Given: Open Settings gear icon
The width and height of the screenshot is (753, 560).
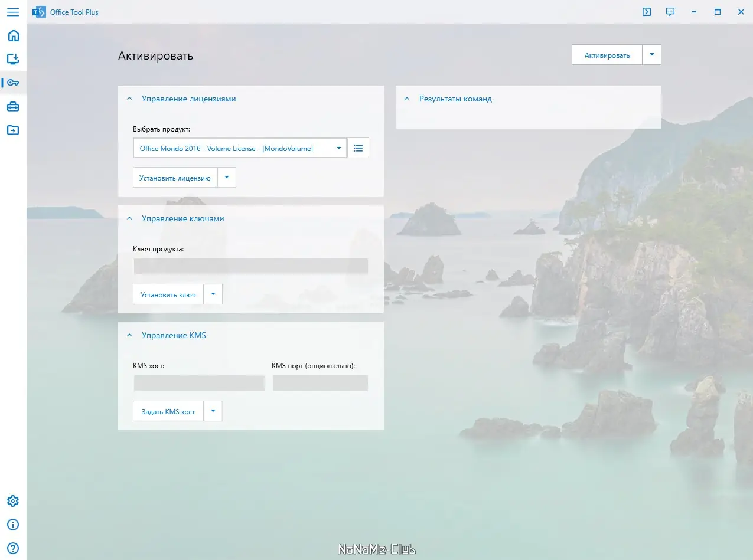Looking at the screenshot, I should (x=13, y=501).
